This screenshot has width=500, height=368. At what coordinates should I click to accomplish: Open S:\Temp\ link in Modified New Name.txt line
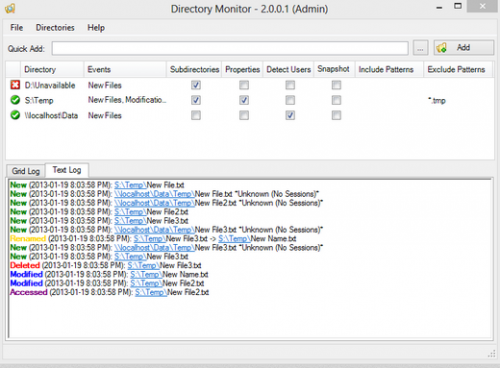click(x=146, y=275)
